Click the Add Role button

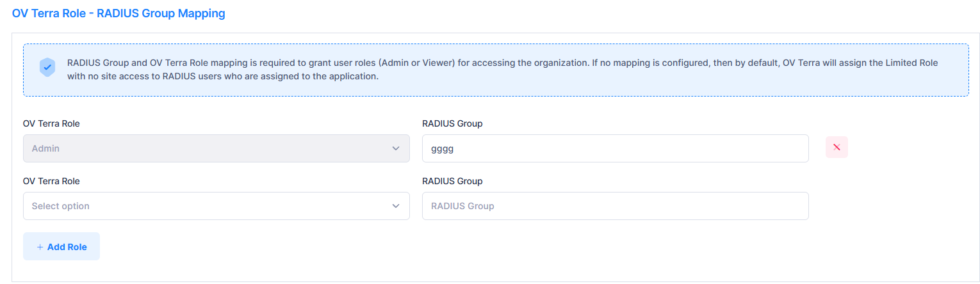(x=61, y=246)
